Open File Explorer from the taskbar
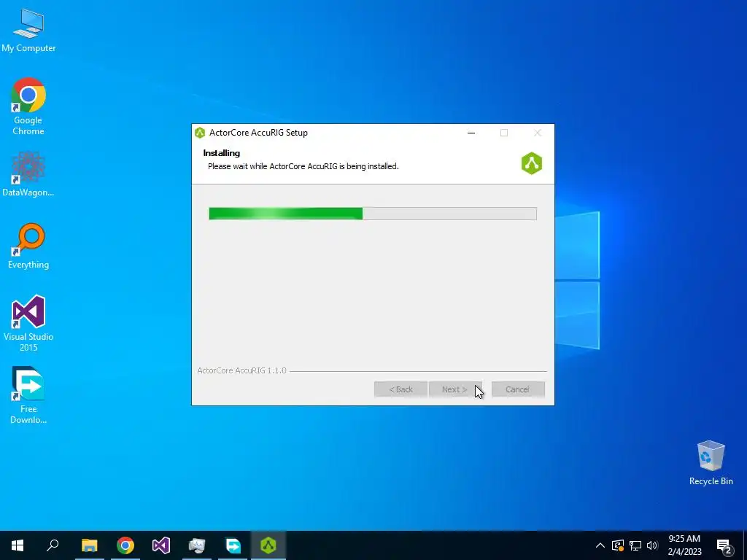This screenshot has height=560, width=747. (89, 545)
